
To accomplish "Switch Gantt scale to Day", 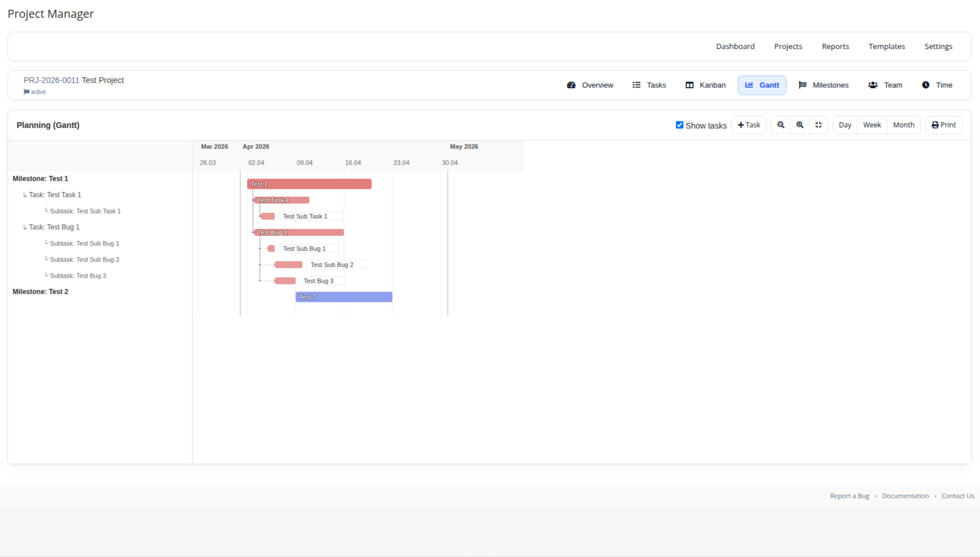I will 844,125.
